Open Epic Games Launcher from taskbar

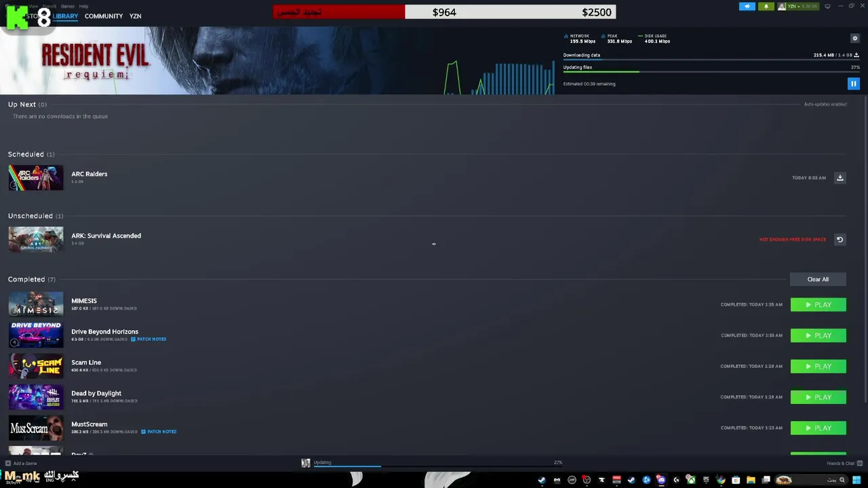click(x=705, y=480)
